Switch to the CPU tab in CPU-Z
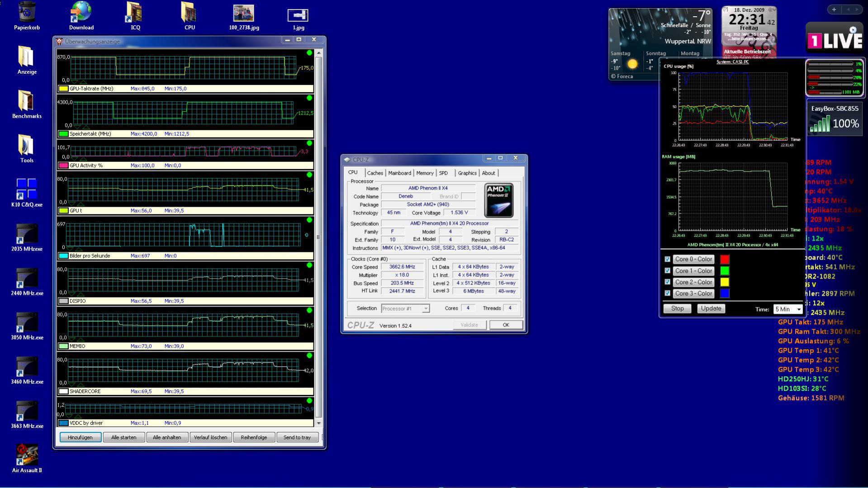 [353, 172]
